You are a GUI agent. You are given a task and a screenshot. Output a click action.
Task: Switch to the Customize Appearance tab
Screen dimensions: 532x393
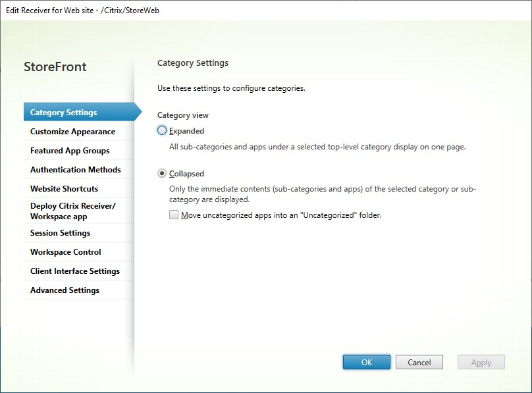72,131
